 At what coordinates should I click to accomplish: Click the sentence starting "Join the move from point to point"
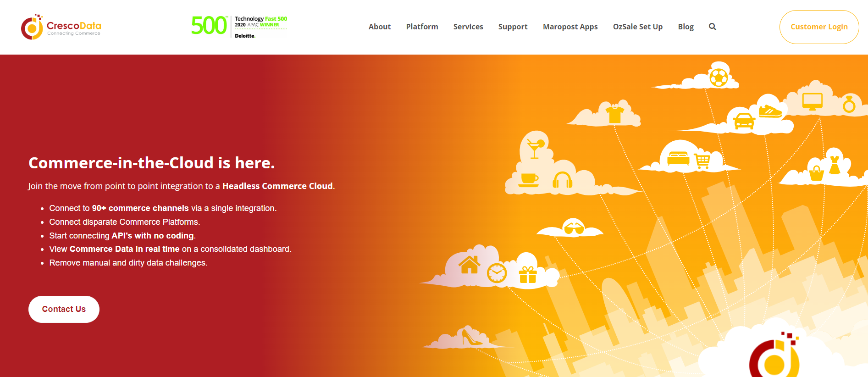182,186
